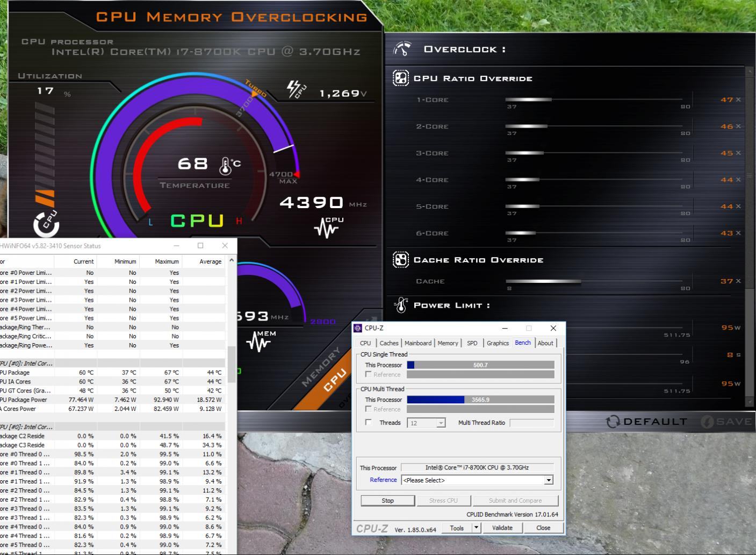Enable the Single Thread Reference checkbox
Screen dimensions: 756x555
[368, 374]
